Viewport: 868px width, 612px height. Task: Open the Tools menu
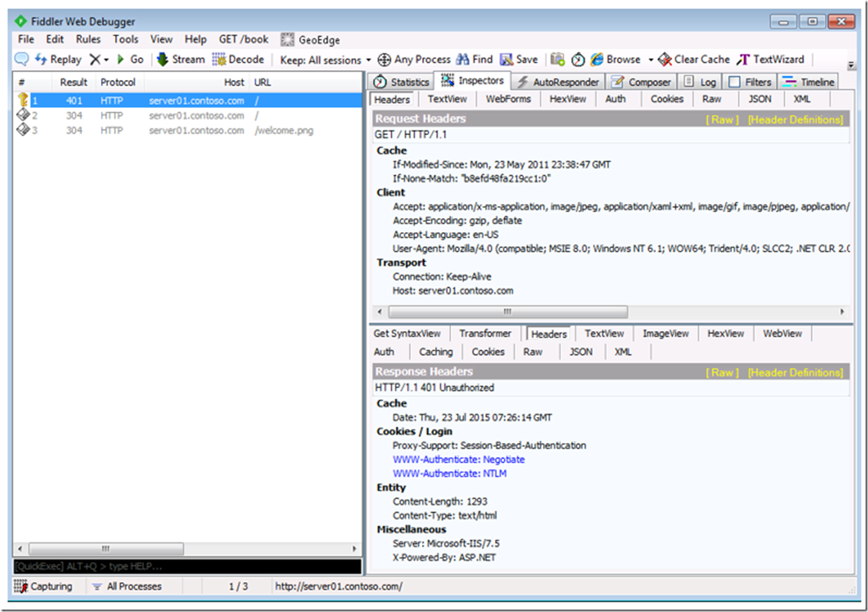tap(126, 39)
